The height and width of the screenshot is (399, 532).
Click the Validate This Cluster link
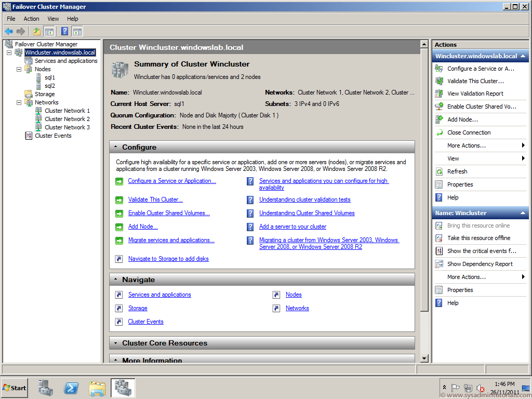click(x=155, y=199)
